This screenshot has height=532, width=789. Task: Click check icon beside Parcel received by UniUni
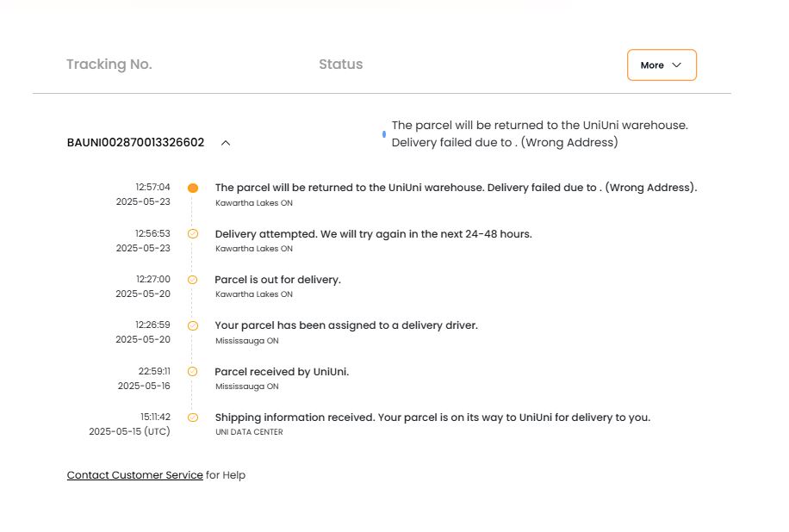pos(193,372)
